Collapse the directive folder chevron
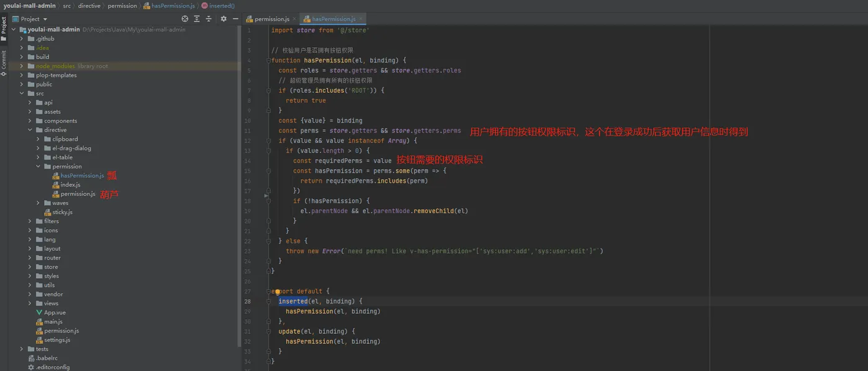 pos(30,130)
